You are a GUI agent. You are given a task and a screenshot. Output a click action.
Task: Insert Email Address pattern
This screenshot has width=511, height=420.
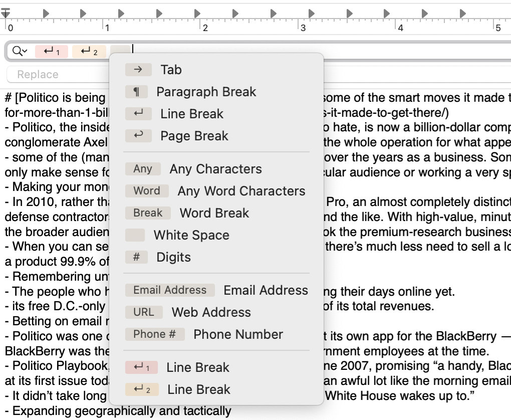pos(266,290)
